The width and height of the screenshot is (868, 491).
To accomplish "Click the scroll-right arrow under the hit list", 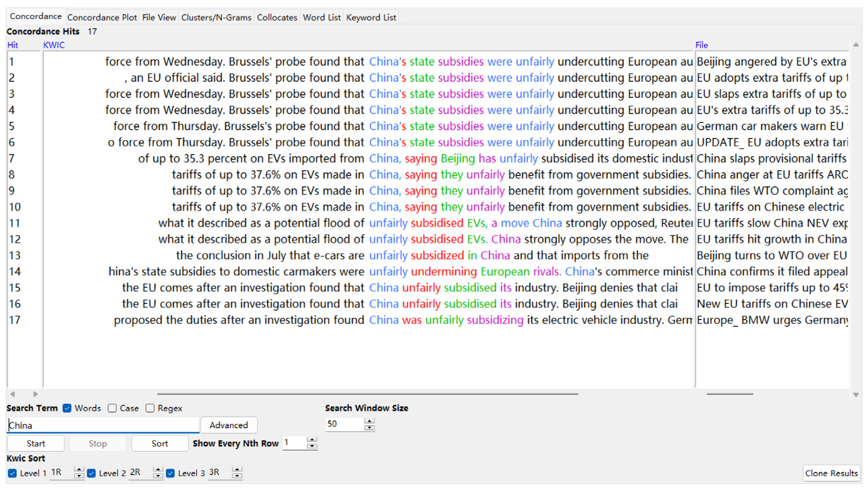I will click(x=35, y=394).
